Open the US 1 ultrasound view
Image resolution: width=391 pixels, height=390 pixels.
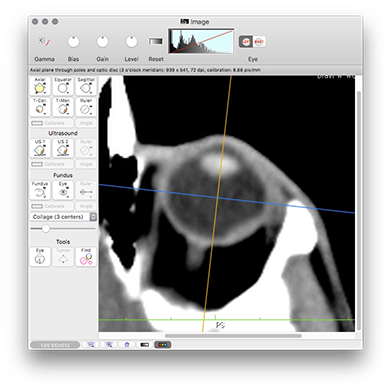click(x=40, y=148)
